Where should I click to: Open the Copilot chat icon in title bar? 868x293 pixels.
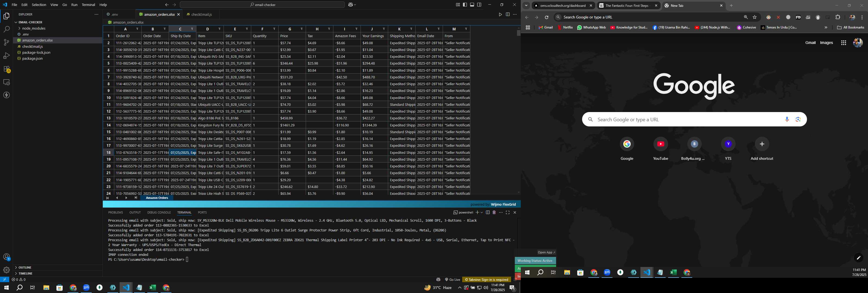pos(350,5)
